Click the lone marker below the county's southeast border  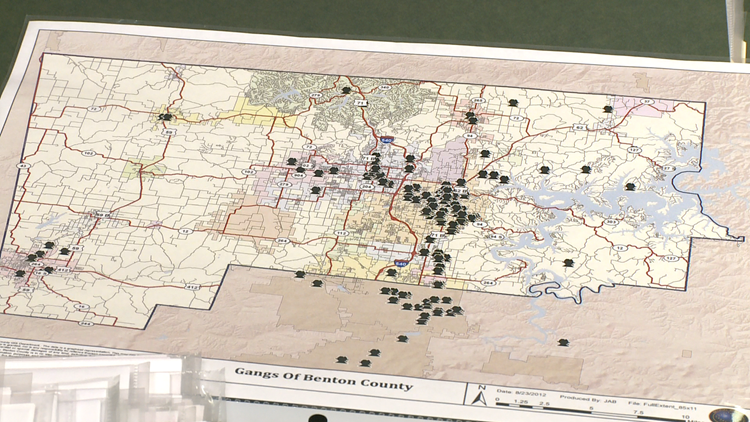(563, 343)
